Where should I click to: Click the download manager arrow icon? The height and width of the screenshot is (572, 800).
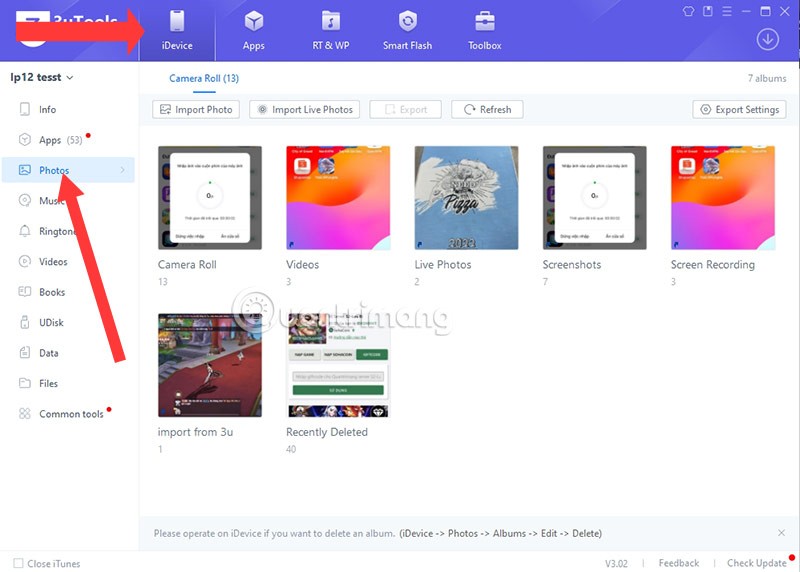[768, 39]
